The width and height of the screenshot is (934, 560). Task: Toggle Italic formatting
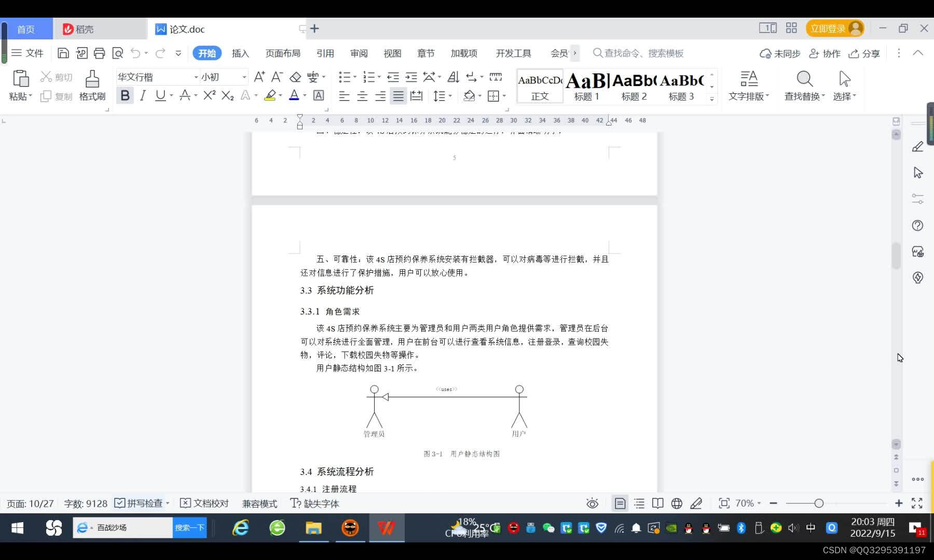(143, 95)
